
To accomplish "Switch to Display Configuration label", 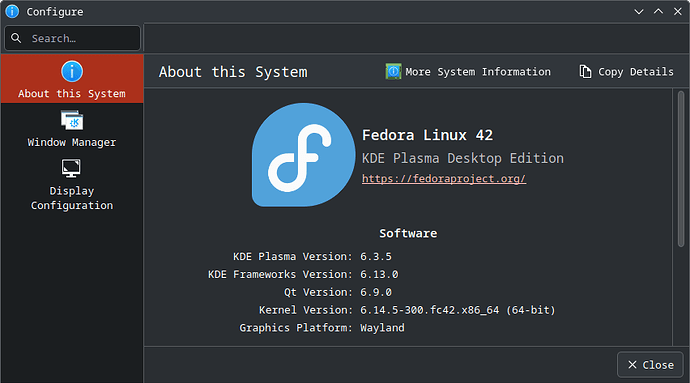I will coord(72,198).
